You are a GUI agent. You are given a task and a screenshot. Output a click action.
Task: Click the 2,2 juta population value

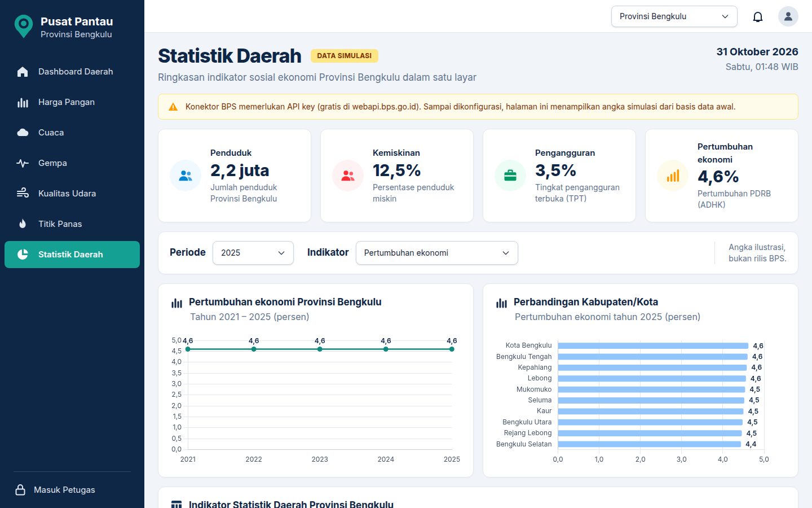[x=240, y=170]
